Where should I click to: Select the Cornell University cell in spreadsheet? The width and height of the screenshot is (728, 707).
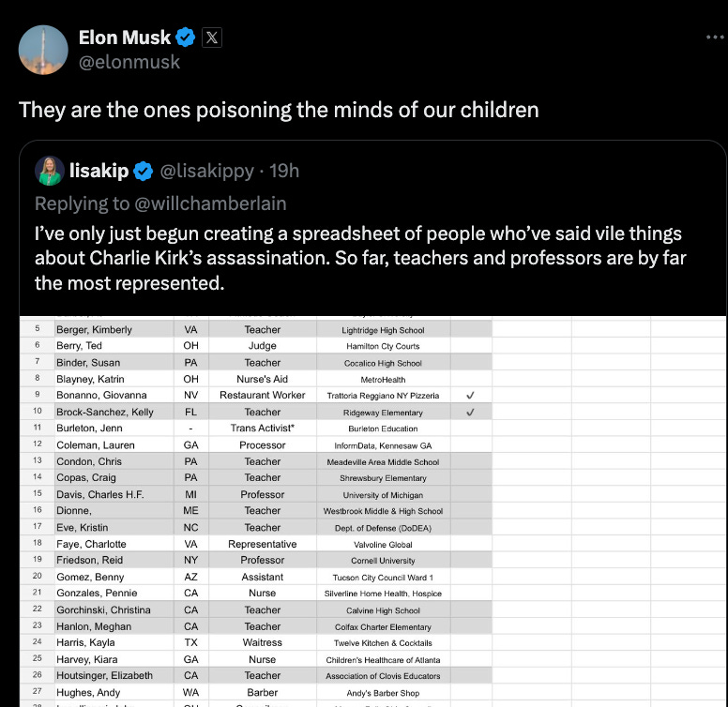[x=384, y=561]
